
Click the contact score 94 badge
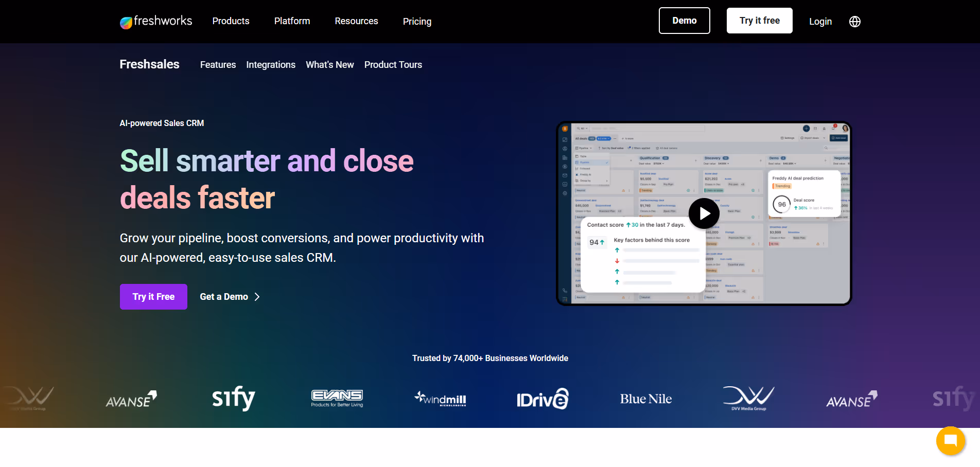[597, 242]
